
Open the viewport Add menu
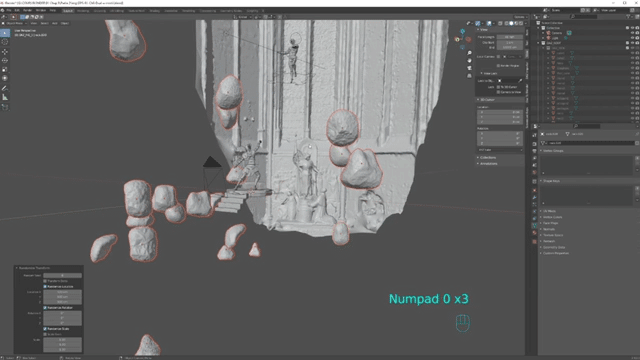click(55, 23)
